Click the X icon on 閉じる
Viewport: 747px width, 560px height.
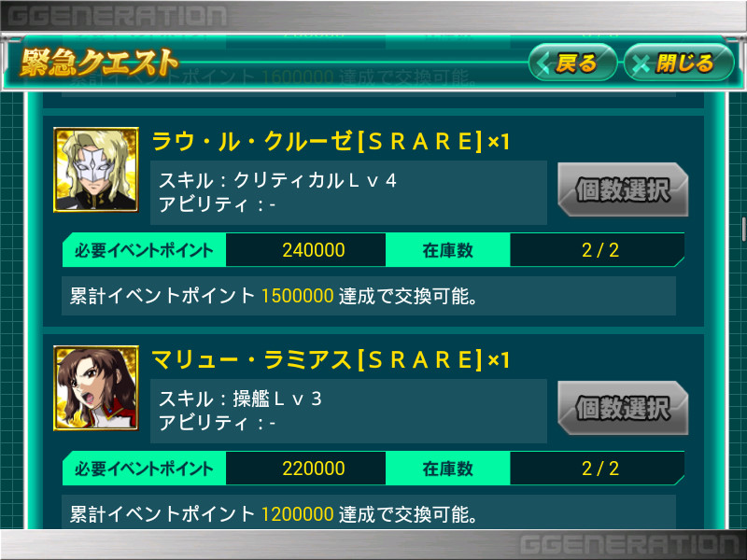641,63
